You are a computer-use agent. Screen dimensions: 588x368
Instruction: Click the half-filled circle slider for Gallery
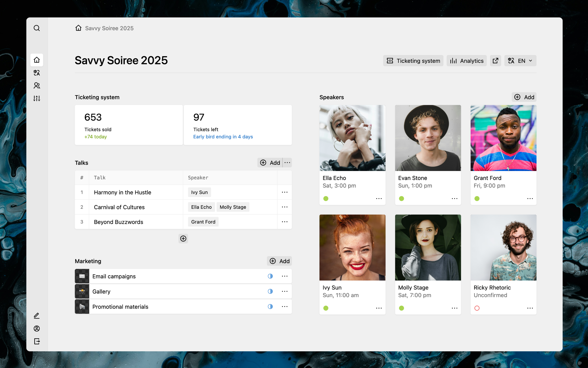[270, 291]
